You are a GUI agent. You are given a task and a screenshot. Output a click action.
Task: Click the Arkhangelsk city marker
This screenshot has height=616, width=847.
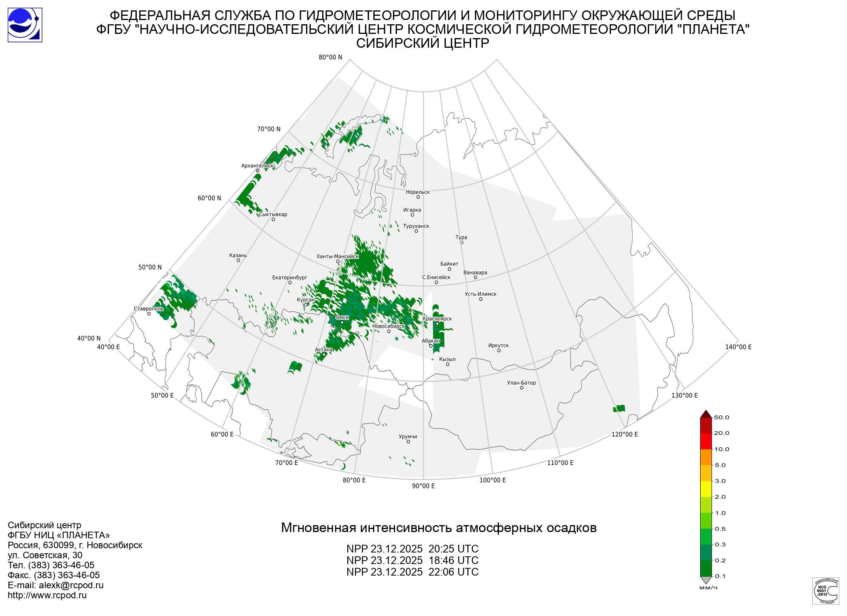coord(258,171)
